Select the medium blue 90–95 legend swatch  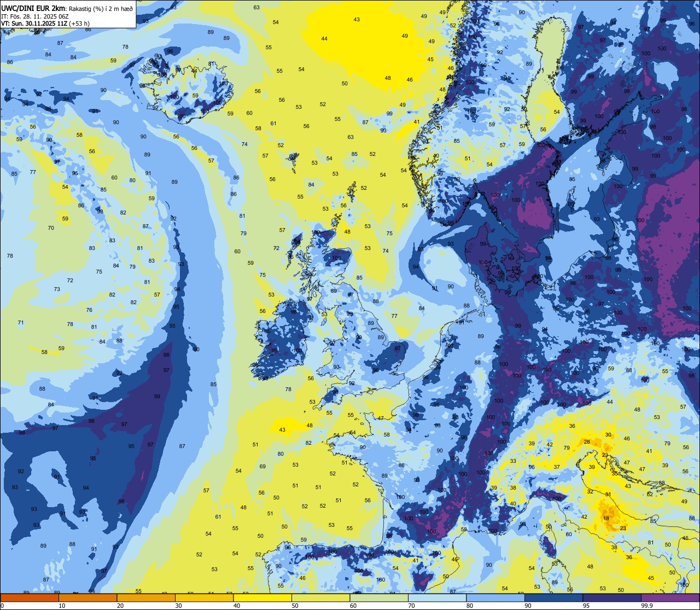click(553, 598)
